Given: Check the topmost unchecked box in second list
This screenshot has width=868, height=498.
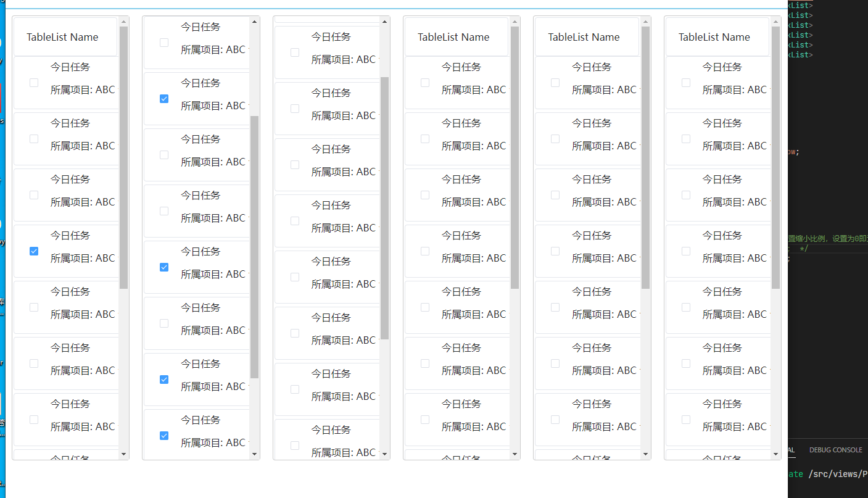Looking at the screenshot, I should [x=164, y=43].
